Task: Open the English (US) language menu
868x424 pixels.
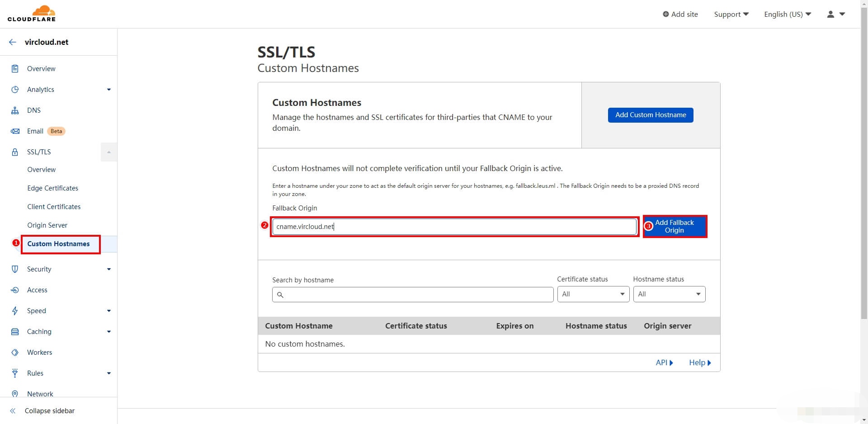Action: click(x=787, y=14)
